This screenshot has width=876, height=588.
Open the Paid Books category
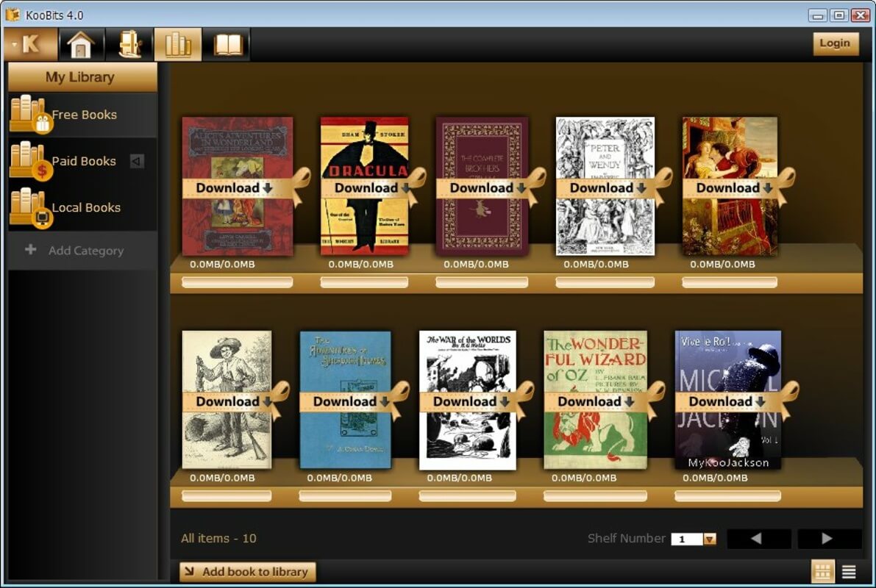[83, 161]
